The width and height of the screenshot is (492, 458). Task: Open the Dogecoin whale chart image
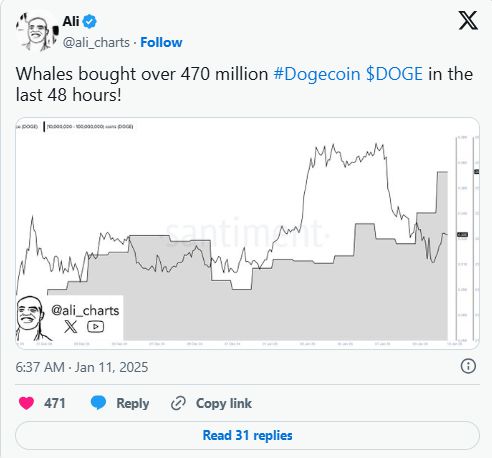[x=247, y=233]
